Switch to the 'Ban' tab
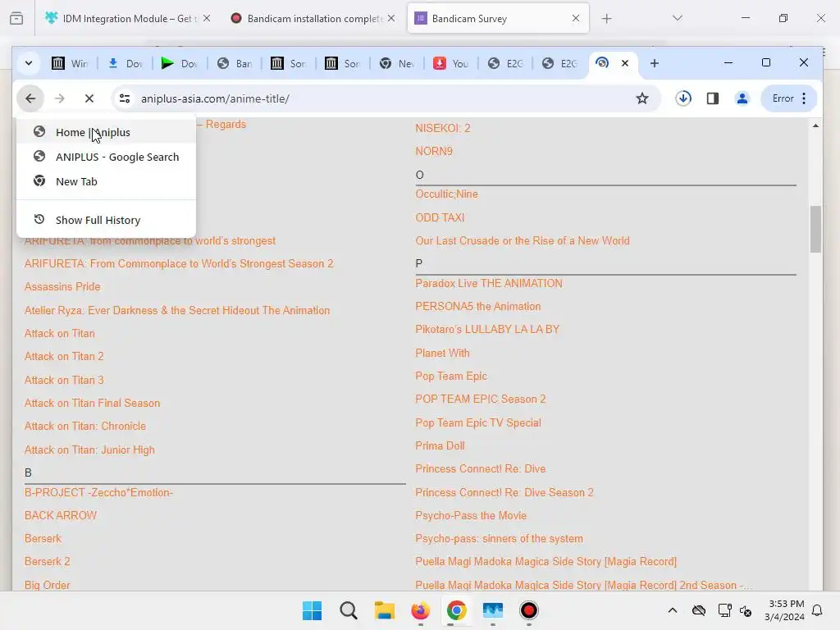The width and height of the screenshot is (840, 630). (234, 63)
